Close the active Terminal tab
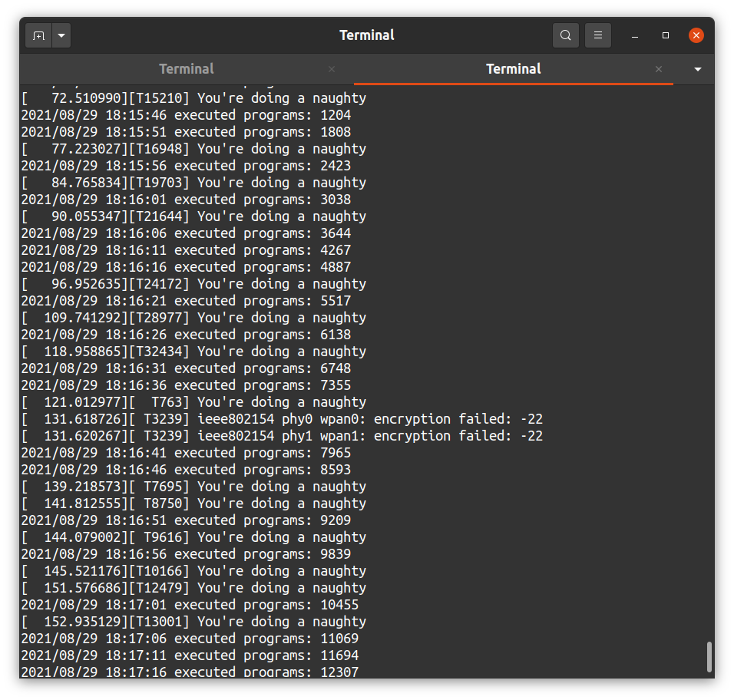This screenshot has width=734, height=700. click(x=658, y=68)
